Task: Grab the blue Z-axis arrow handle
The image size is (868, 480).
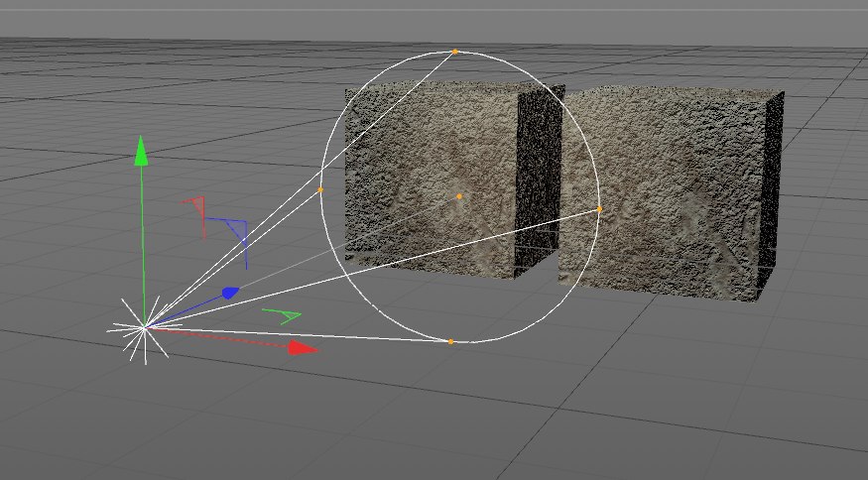Action: pos(230,293)
